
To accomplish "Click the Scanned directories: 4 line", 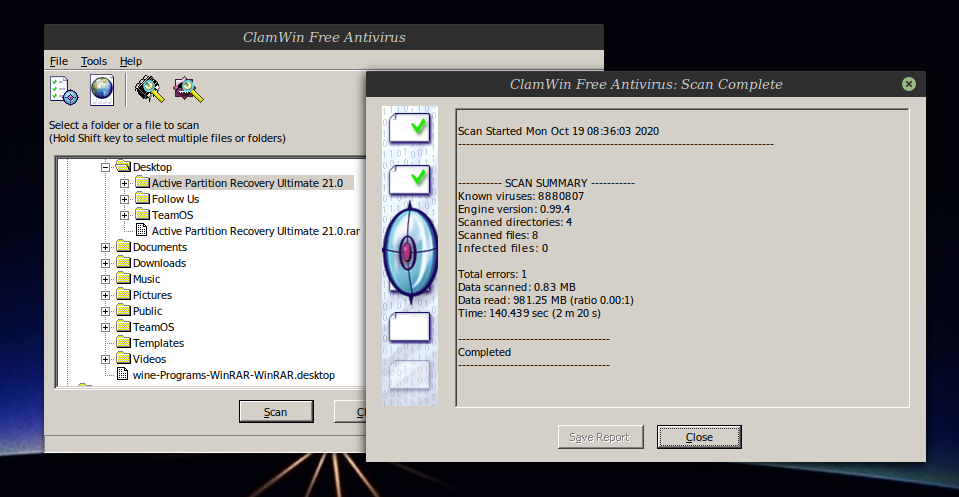I will [515, 222].
